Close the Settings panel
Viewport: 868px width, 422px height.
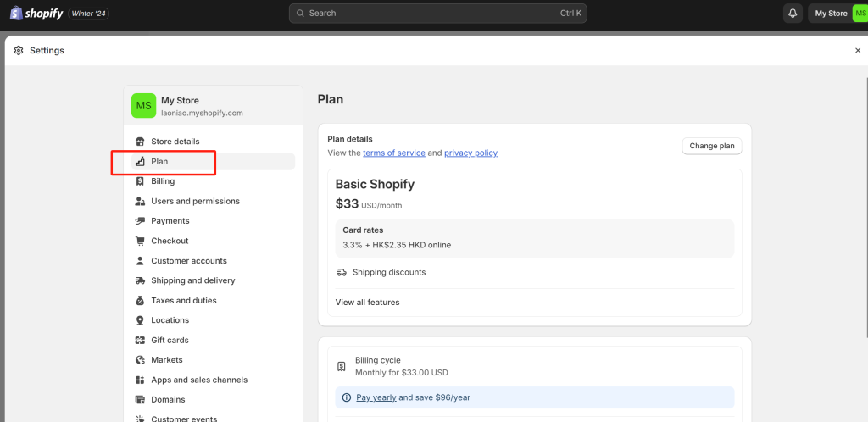click(858, 50)
